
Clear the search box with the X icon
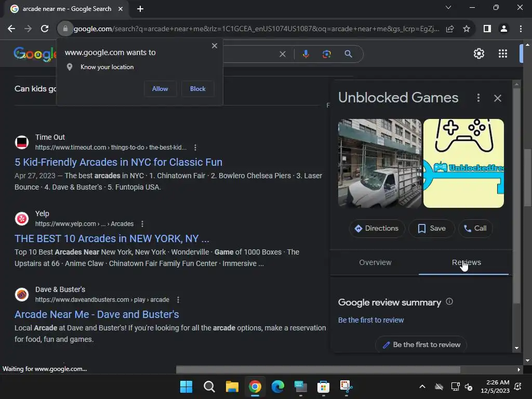coord(282,54)
